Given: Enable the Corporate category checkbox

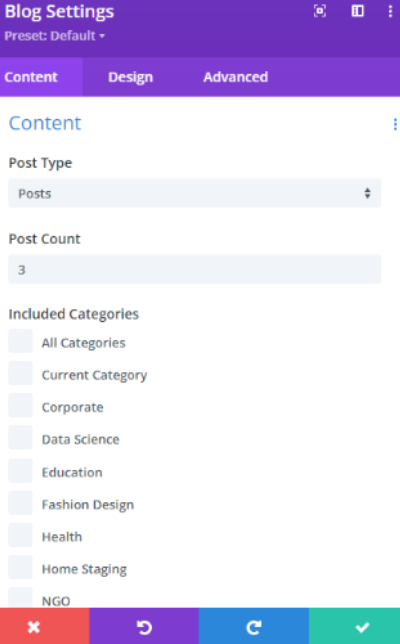Looking at the screenshot, I should coord(21,405).
